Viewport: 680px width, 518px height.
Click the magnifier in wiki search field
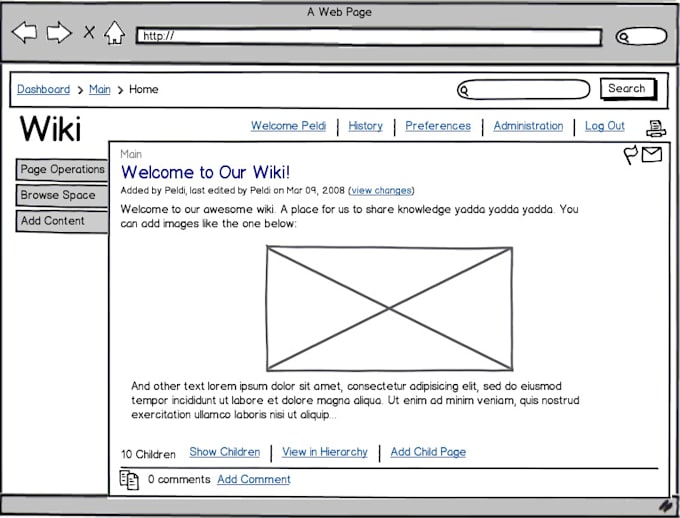(x=464, y=91)
